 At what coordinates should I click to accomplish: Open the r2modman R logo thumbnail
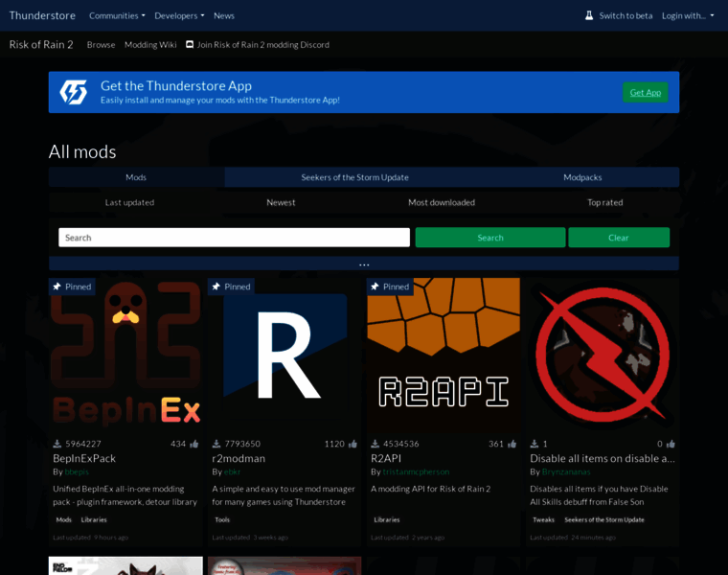[x=284, y=355]
